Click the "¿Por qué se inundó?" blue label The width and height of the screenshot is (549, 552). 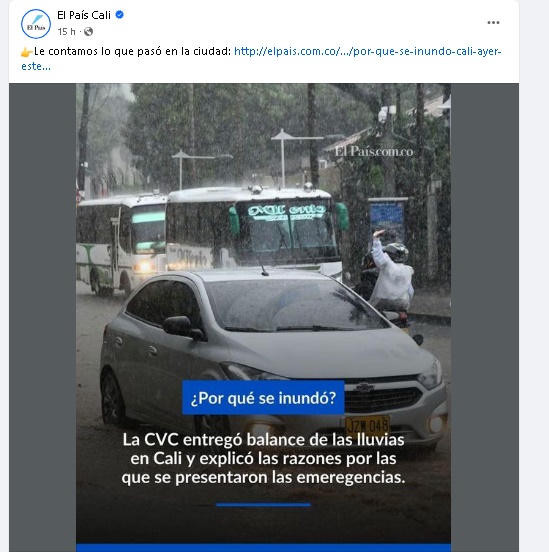tap(263, 398)
